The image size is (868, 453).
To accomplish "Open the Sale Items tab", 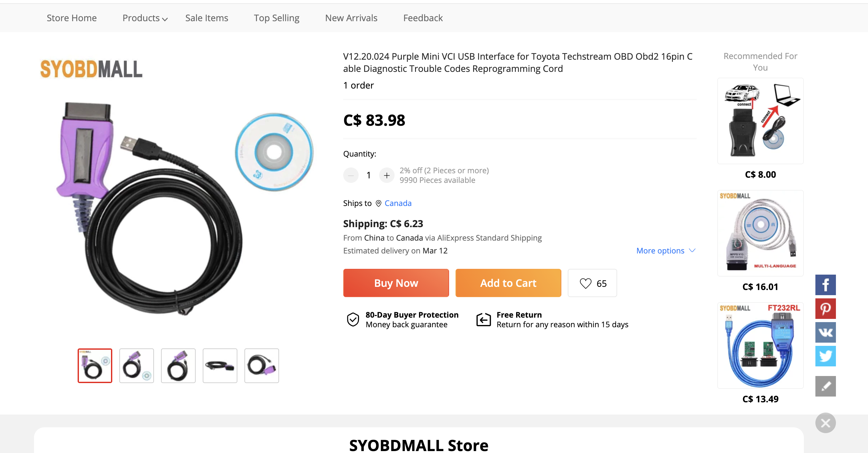I will pyautogui.click(x=207, y=18).
